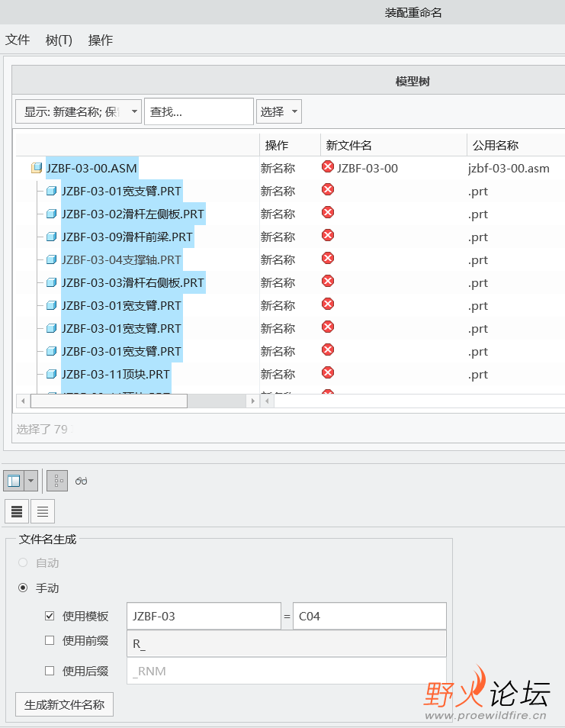Select JZBF-03-11顶块.PRT row
565x728 pixels.
pyautogui.click(x=116, y=374)
